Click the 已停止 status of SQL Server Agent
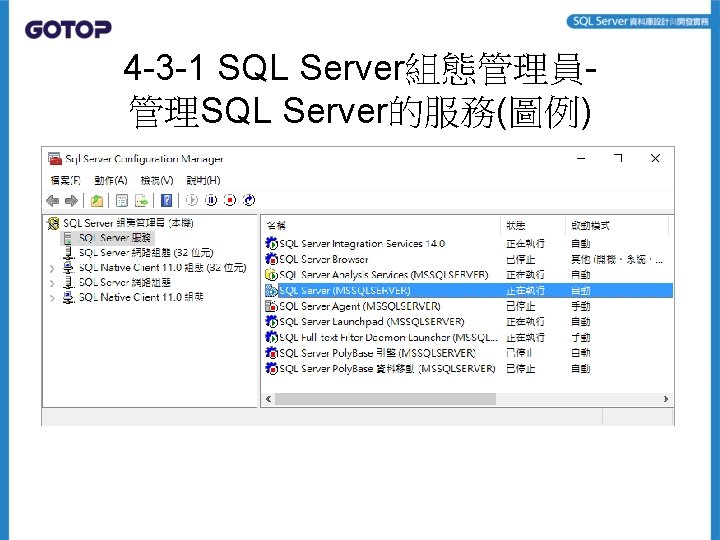The height and width of the screenshot is (540, 720). 521,306
